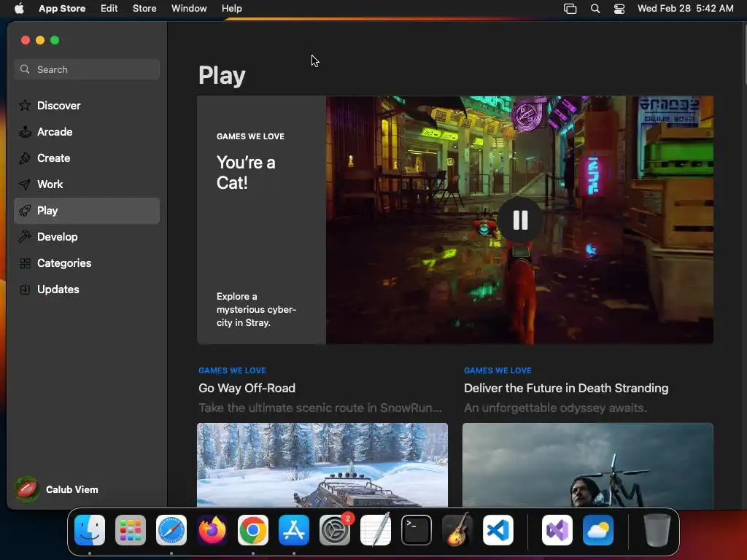Open Launchpad from the Dock
This screenshot has width=747, height=560.
pos(131,530)
